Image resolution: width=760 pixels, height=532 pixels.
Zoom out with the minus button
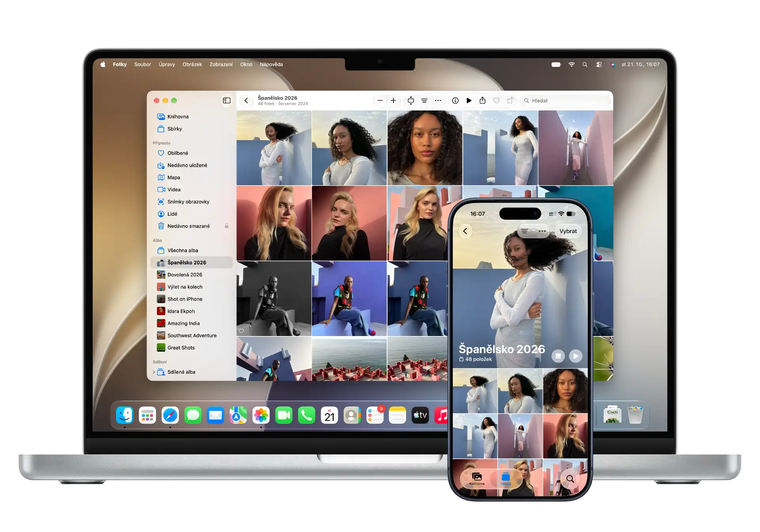click(x=380, y=101)
